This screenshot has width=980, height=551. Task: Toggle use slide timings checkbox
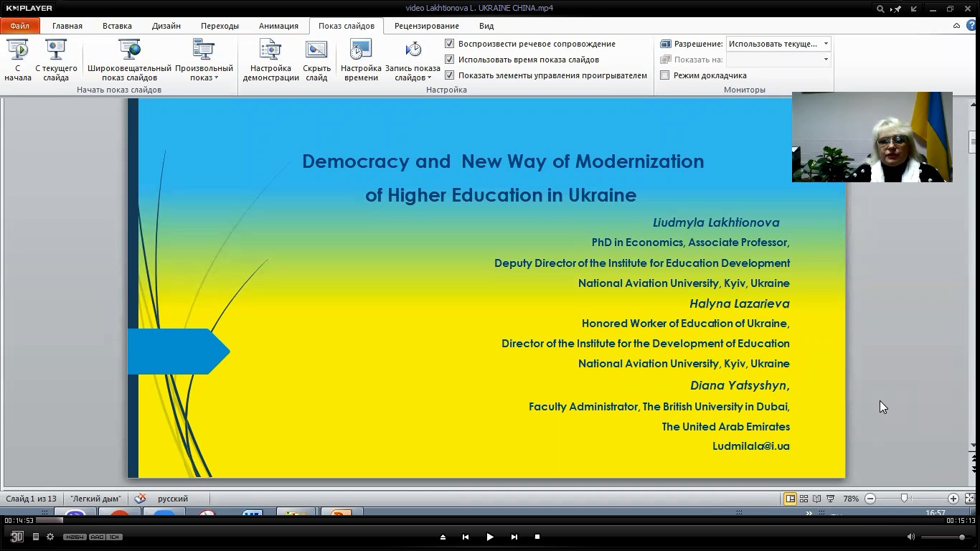pos(450,60)
